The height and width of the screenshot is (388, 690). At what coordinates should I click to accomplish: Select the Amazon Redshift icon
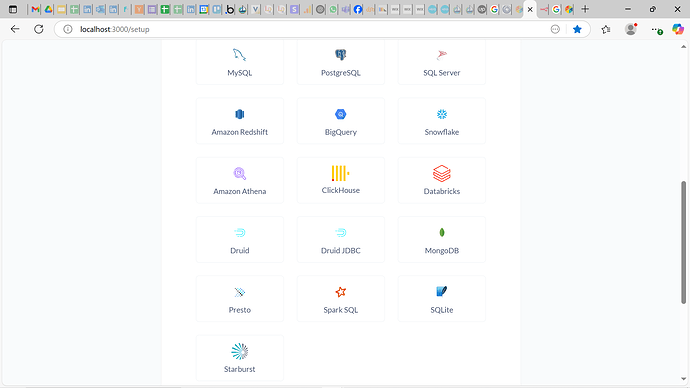coord(239,114)
